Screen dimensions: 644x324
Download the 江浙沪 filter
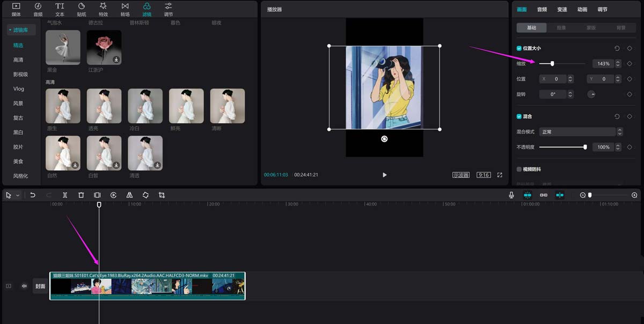coord(116,60)
